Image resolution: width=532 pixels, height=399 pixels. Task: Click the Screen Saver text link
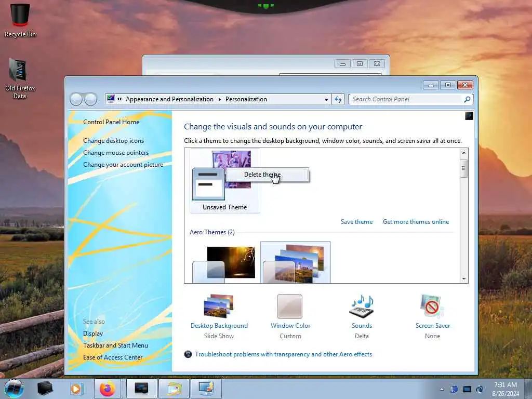coord(433,326)
